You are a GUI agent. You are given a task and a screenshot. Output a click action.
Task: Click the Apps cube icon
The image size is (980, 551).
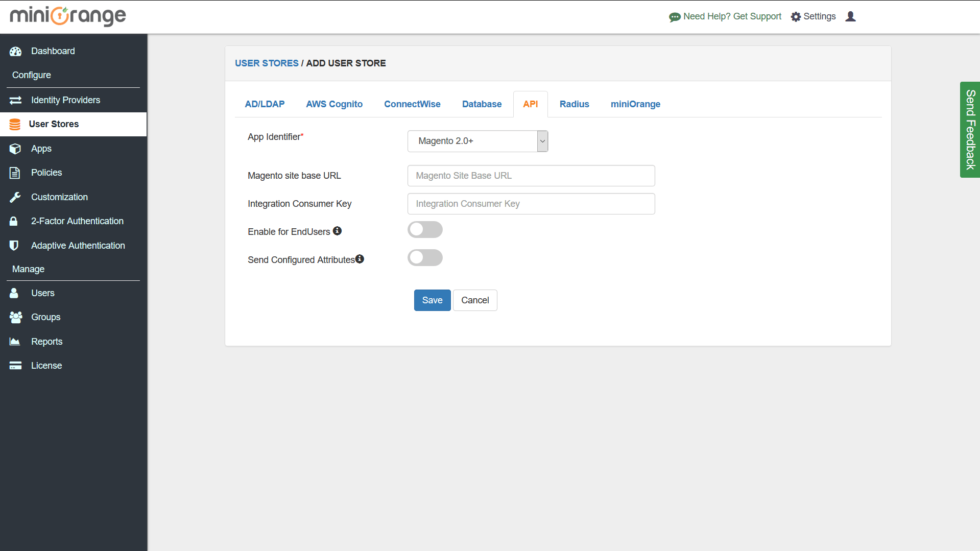tap(15, 149)
